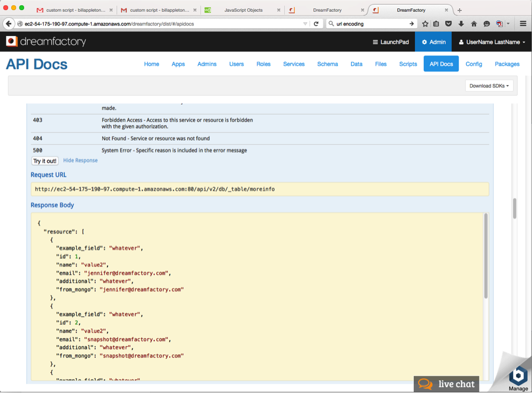Click the 403 Forbidden Access description
Viewport: 532px width, 393px height.
[x=177, y=123]
